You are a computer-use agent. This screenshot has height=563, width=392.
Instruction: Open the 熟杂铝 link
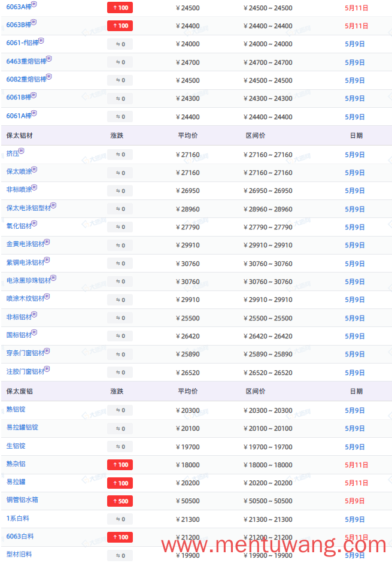pyautogui.click(x=16, y=464)
